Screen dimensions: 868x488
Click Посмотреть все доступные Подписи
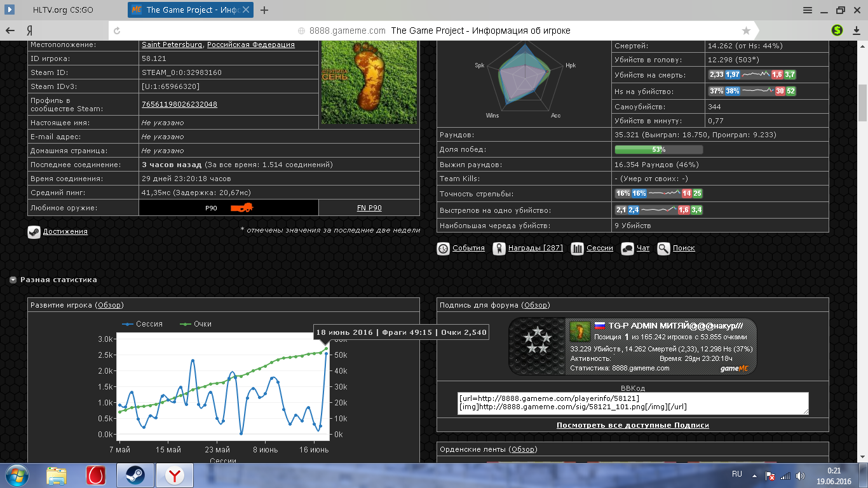pos(633,425)
